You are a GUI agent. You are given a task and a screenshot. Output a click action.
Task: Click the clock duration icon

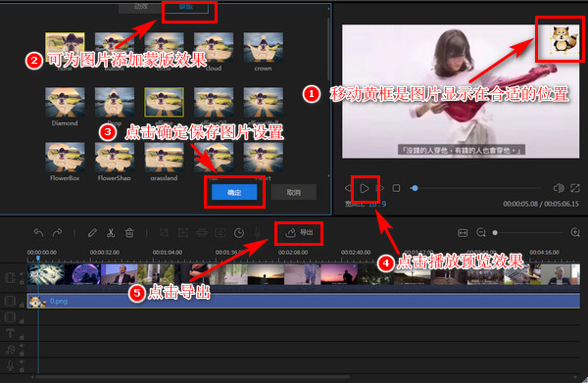pyautogui.click(x=239, y=233)
